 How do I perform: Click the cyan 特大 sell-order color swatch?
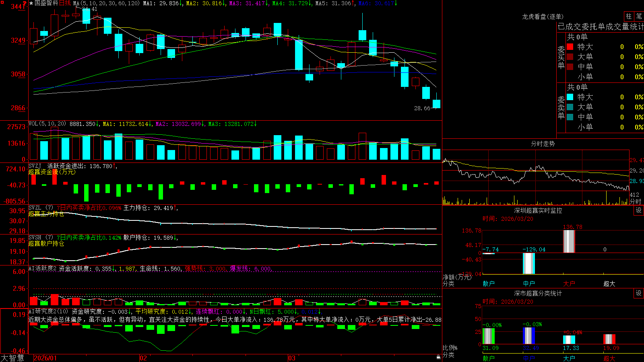coord(570,97)
